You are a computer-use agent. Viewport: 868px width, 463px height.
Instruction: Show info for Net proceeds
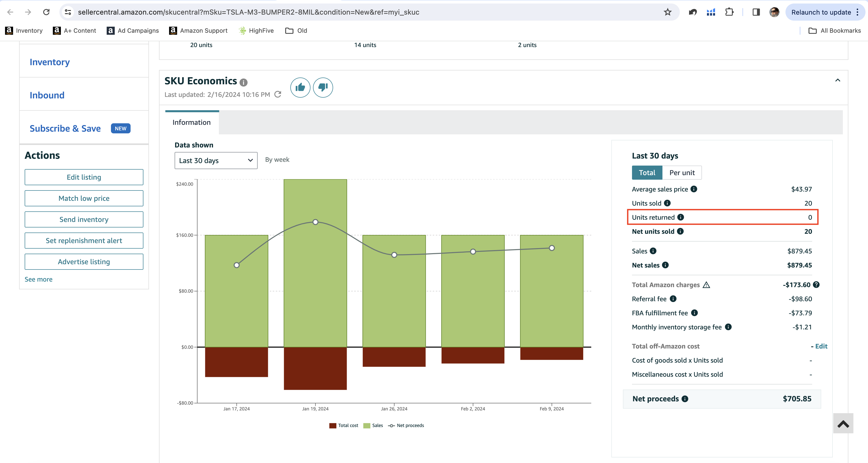685,399
